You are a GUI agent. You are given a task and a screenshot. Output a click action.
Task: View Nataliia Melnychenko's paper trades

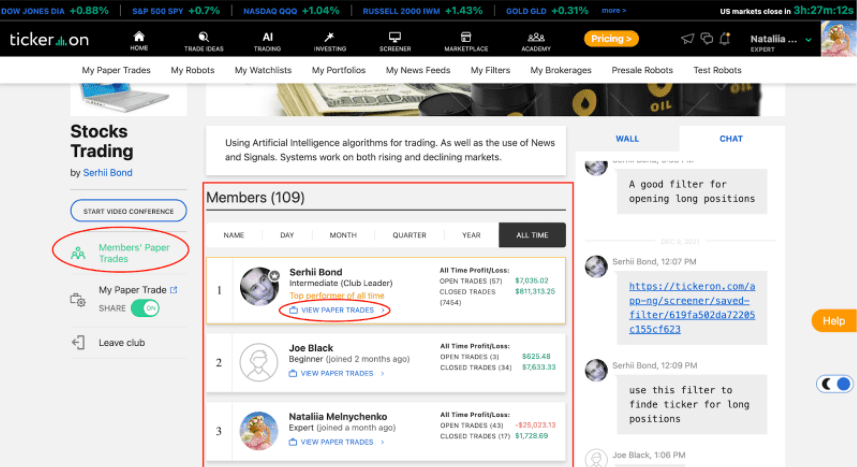click(x=337, y=442)
